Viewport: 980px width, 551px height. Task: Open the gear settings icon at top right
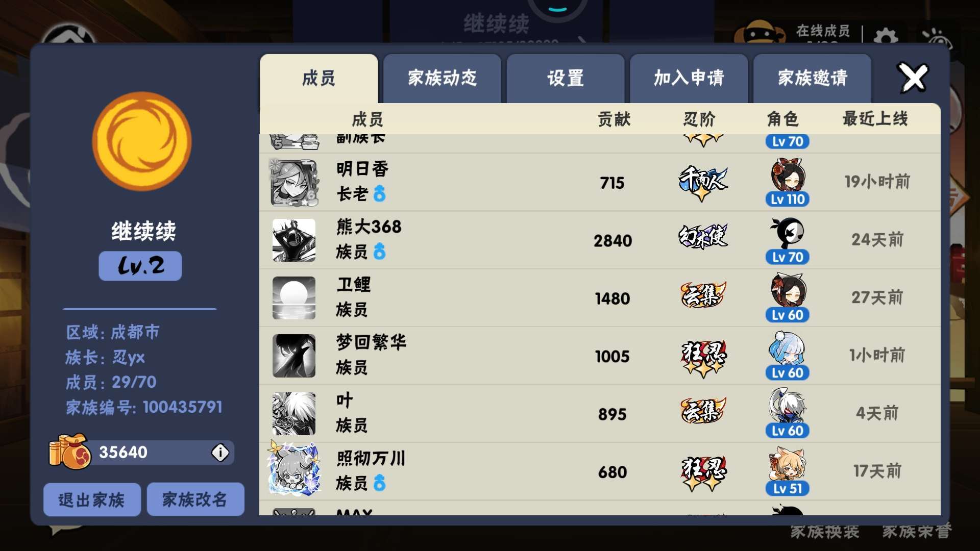pyautogui.click(x=886, y=37)
